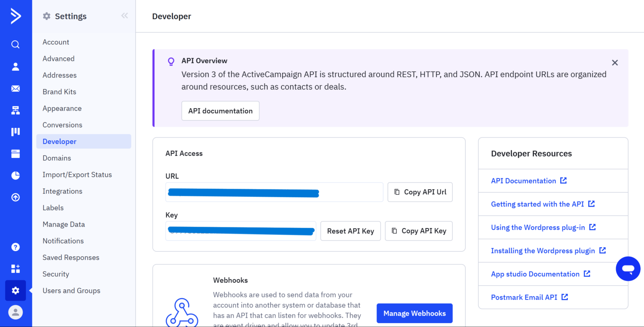
Task: Collapse the Settings sidebar with the chevron
Action: point(124,15)
